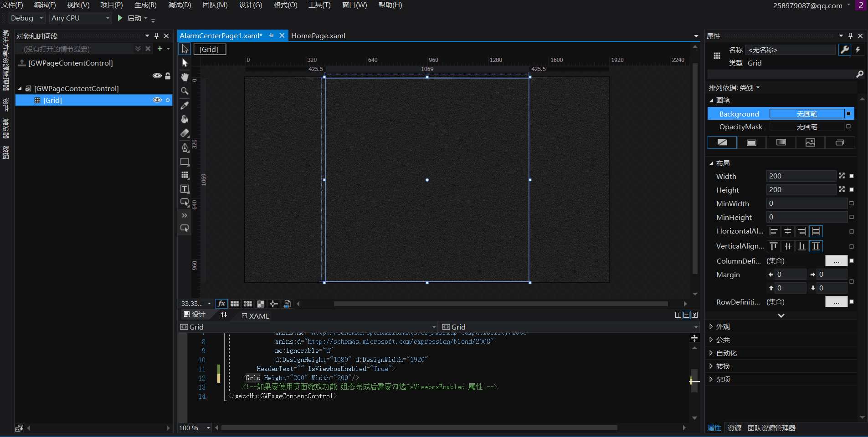This screenshot has width=868, height=437.
Task: Click the Background brush swatch
Action: coord(806,114)
